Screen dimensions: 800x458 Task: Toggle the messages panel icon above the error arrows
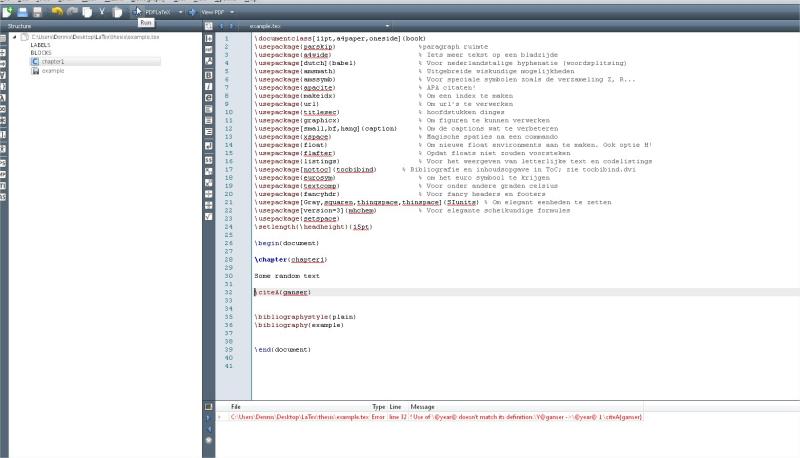point(209,406)
